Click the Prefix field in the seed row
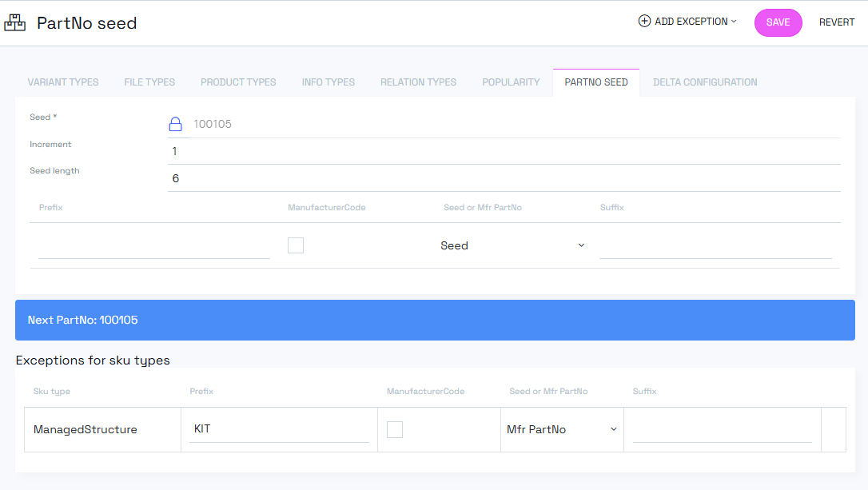The height and width of the screenshot is (490, 868). (153, 246)
